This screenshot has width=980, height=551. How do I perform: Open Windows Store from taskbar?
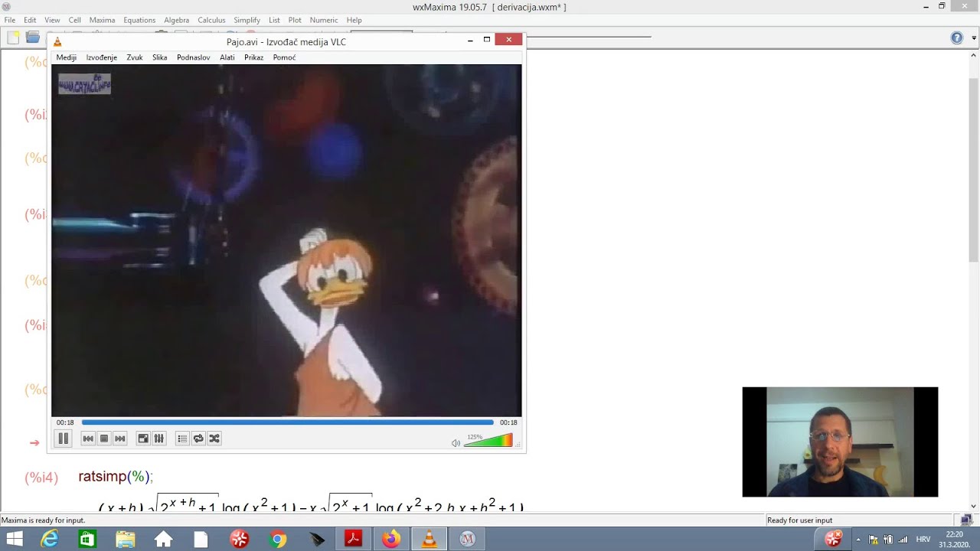coord(87,540)
